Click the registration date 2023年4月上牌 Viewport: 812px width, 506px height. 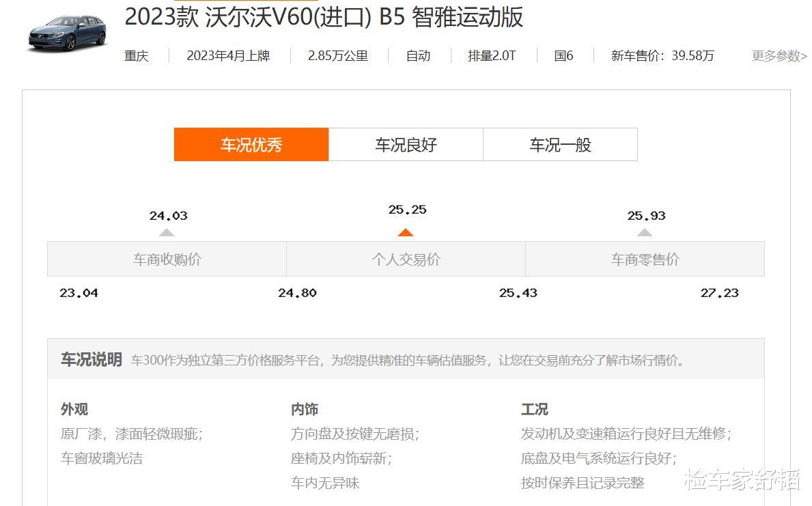(x=228, y=56)
